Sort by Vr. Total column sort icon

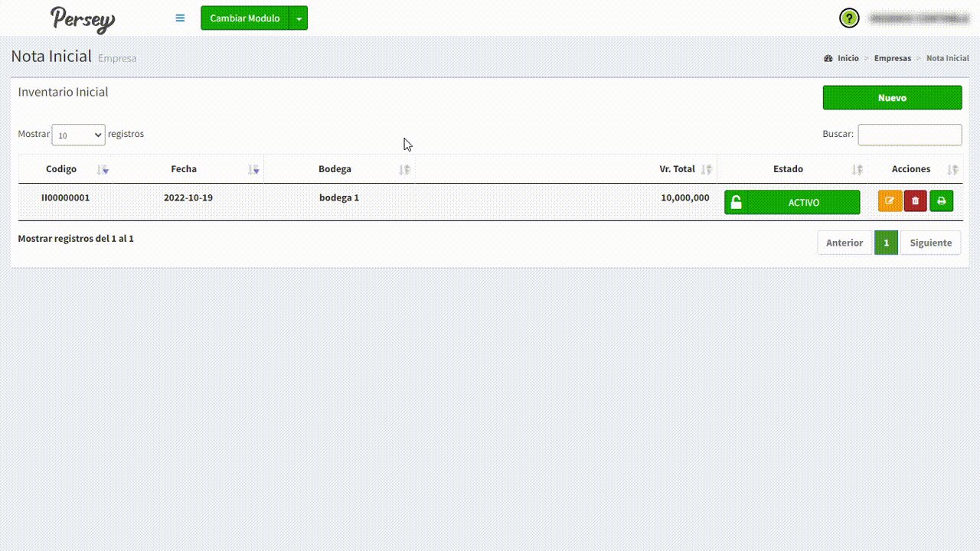tap(707, 170)
